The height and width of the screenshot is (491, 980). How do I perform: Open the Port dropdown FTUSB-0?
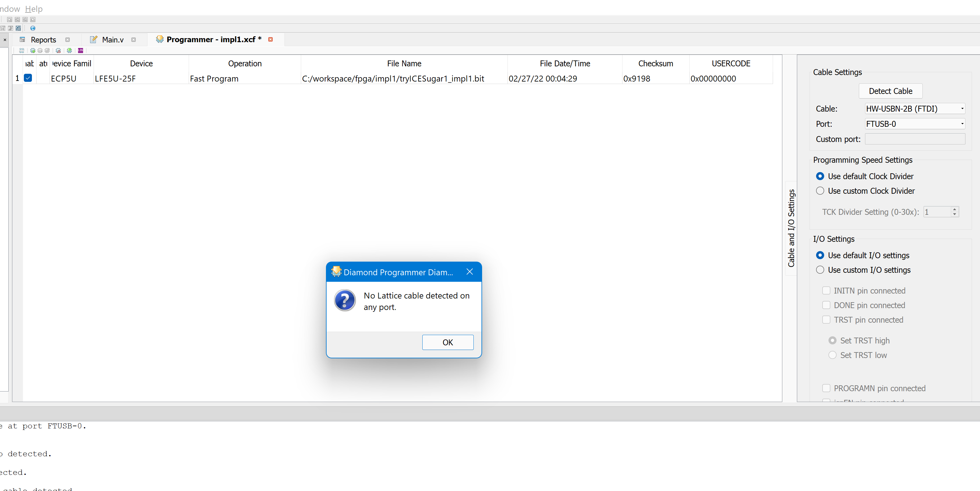(915, 124)
